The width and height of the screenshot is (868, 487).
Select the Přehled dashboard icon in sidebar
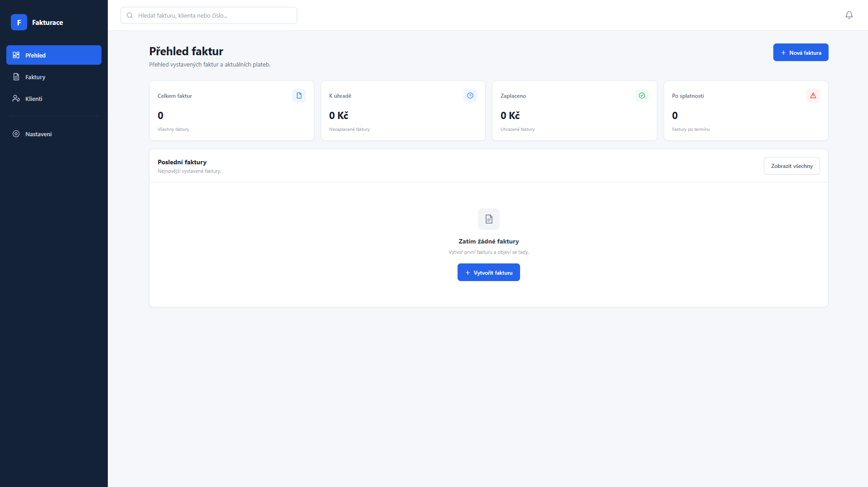[16, 55]
